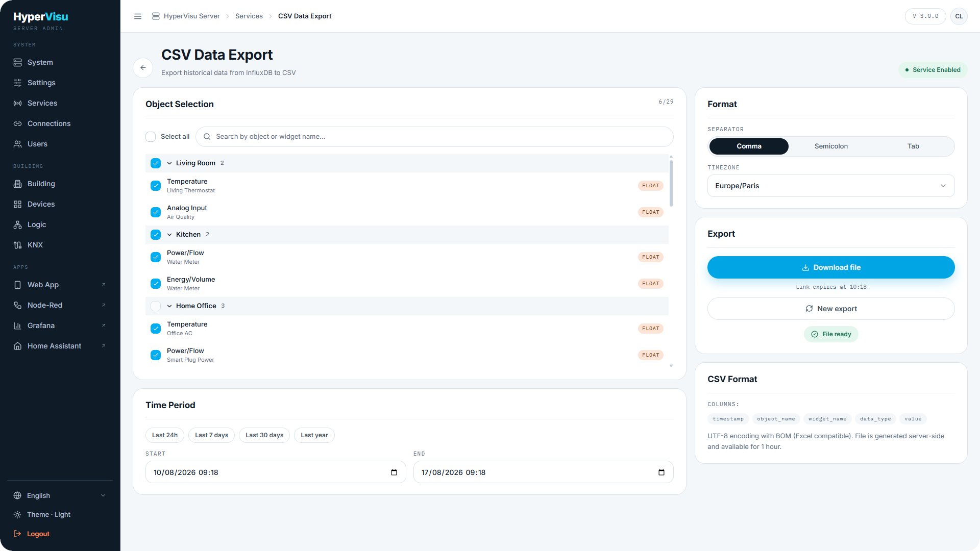
Task: Click calendar icon in Start date field
Action: (x=394, y=472)
